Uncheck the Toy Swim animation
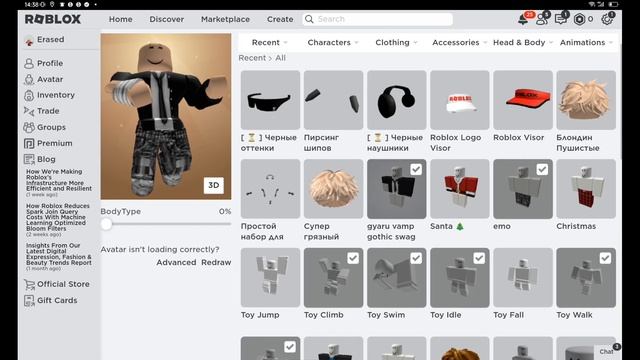 tap(416, 258)
